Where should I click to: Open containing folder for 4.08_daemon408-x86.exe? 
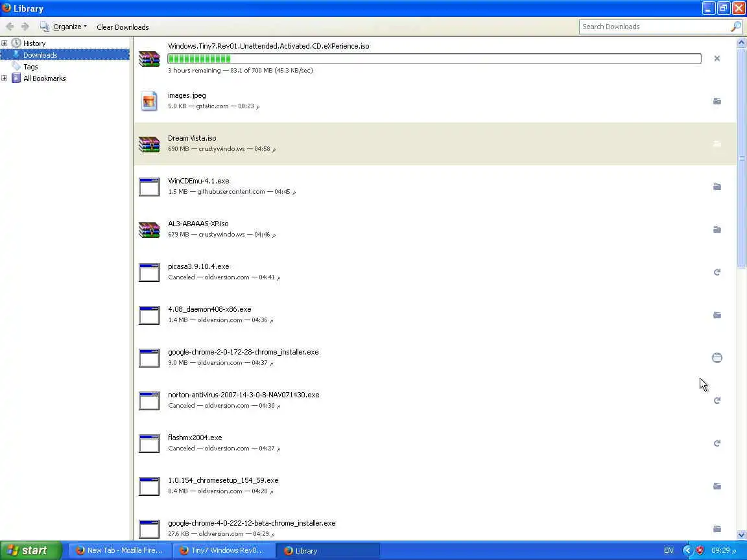pos(717,315)
